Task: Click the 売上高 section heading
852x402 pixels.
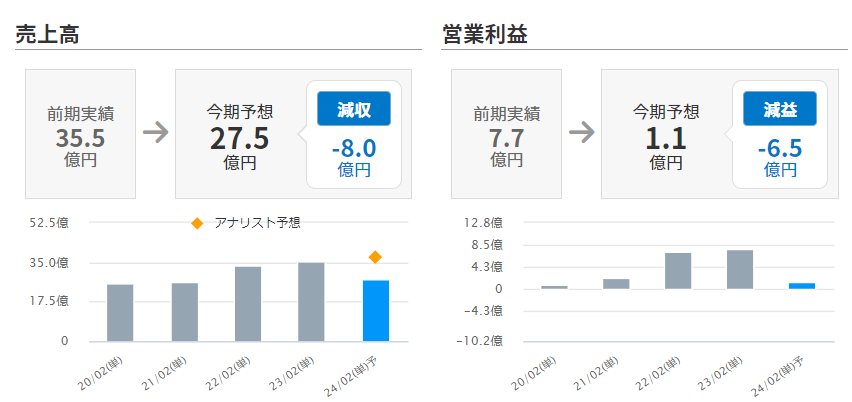Action: click(x=47, y=34)
